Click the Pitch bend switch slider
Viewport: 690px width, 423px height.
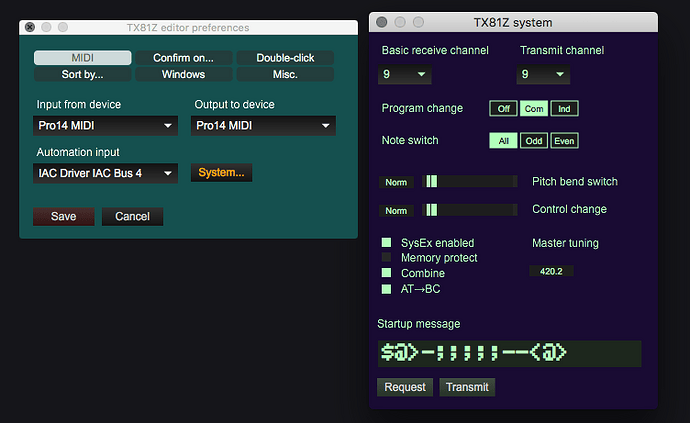(x=469, y=182)
